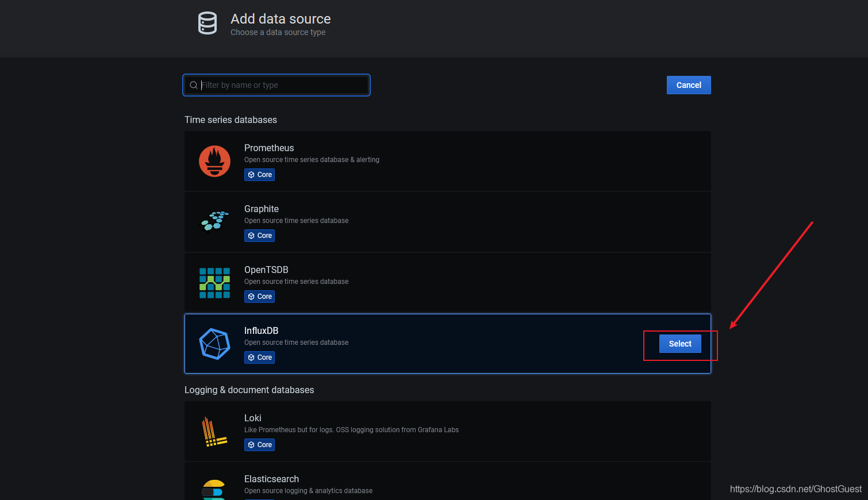
Task: Click Loki description about Grafana Labs
Action: point(351,430)
